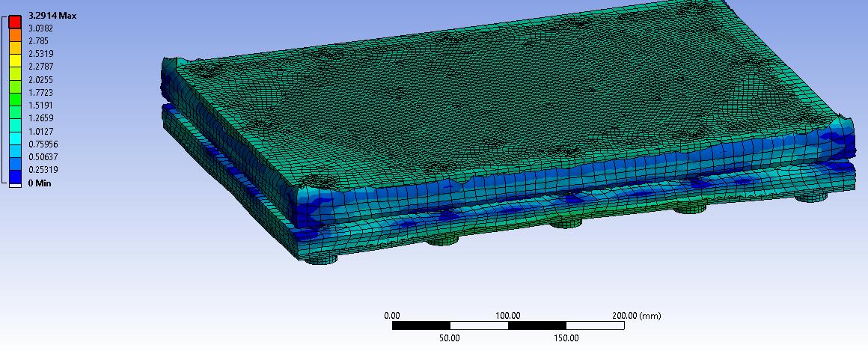This screenshot has width=868, height=351.
Task: Click the '50.00' scale label
Action: pos(450,338)
